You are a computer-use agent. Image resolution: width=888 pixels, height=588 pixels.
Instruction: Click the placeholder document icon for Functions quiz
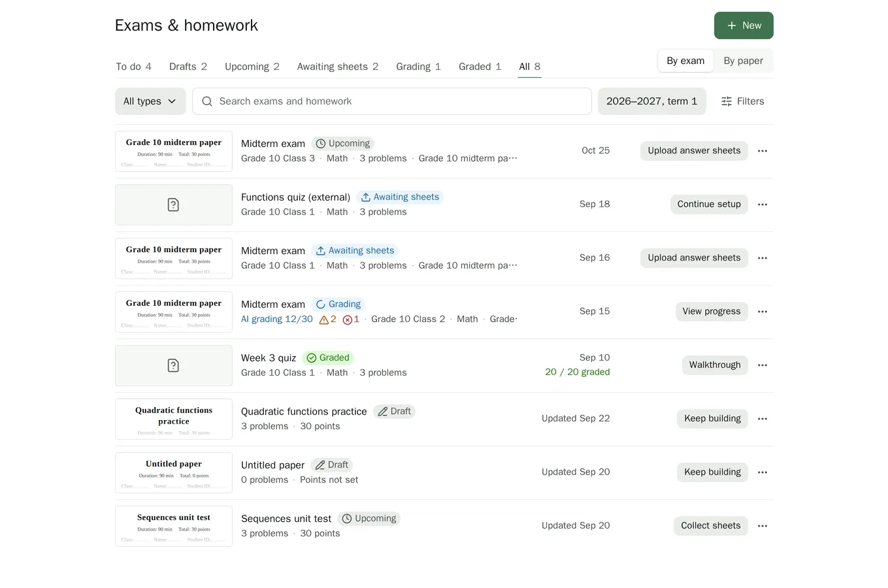click(173, 205)
